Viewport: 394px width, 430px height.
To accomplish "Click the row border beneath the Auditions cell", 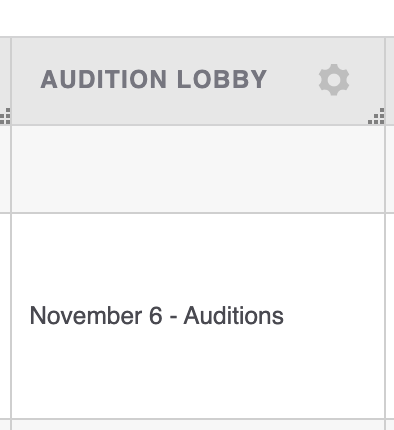I will pos(198,419).
